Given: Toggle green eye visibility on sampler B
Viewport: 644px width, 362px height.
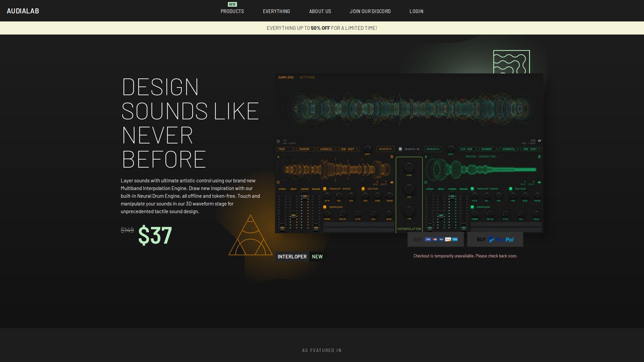Looking at the screenshot, I should [539, 182].
